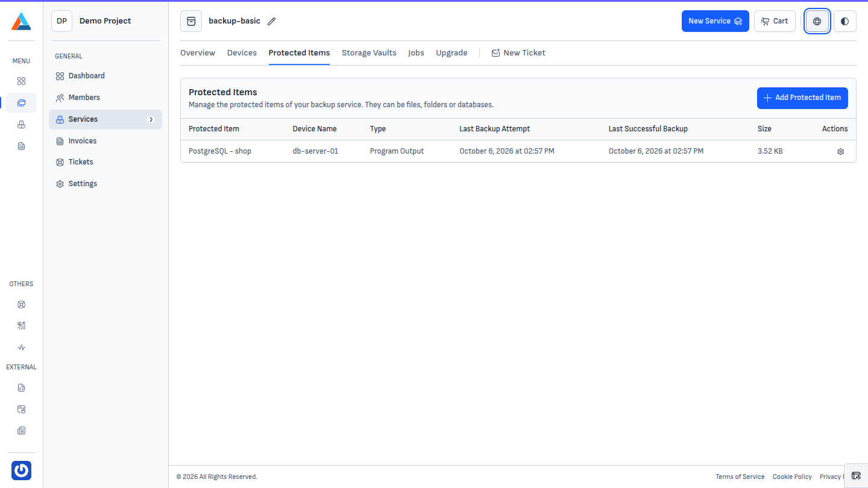Open Tickets in the sidebar
The height and width of the screenshot is (488, 868).
pos(105,162)
